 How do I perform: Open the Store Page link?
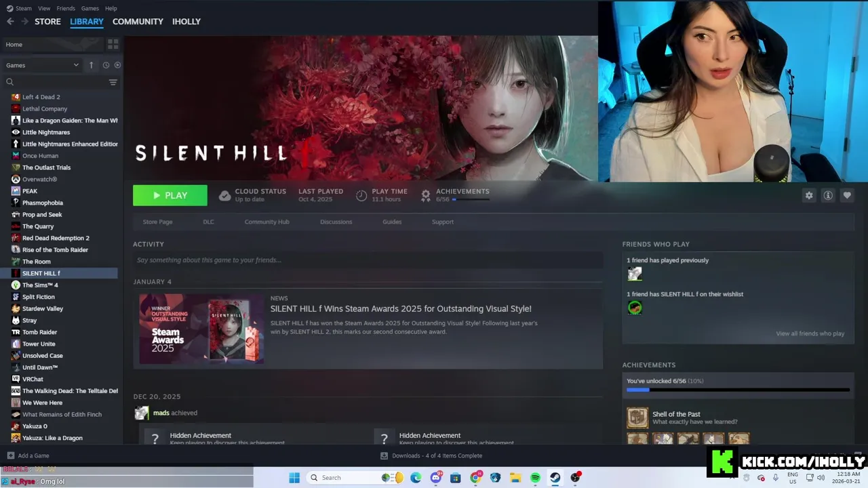coord(157,222)
